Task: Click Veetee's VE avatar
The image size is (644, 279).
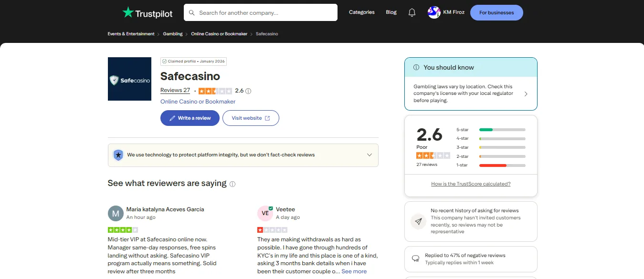Action: [265, 214]
